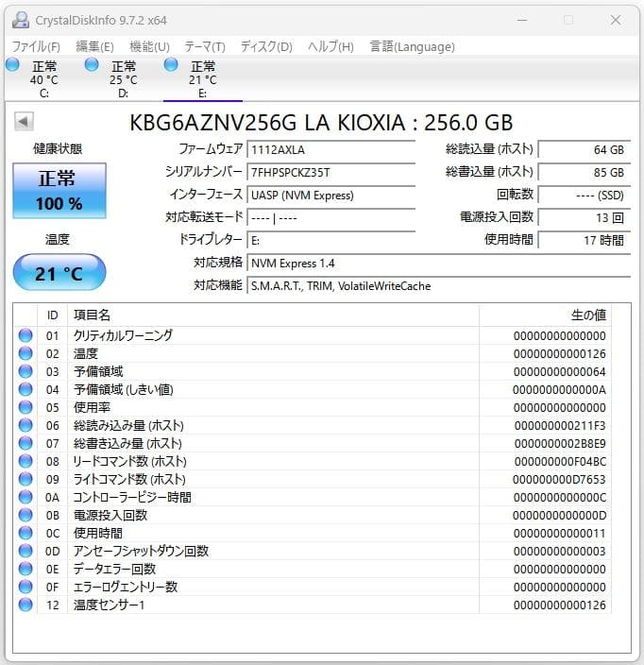This screenshot has height=665, width=644.
Task: Click the 総書込量 (ホスト) value 85 GB
Action: click(585, 173)
